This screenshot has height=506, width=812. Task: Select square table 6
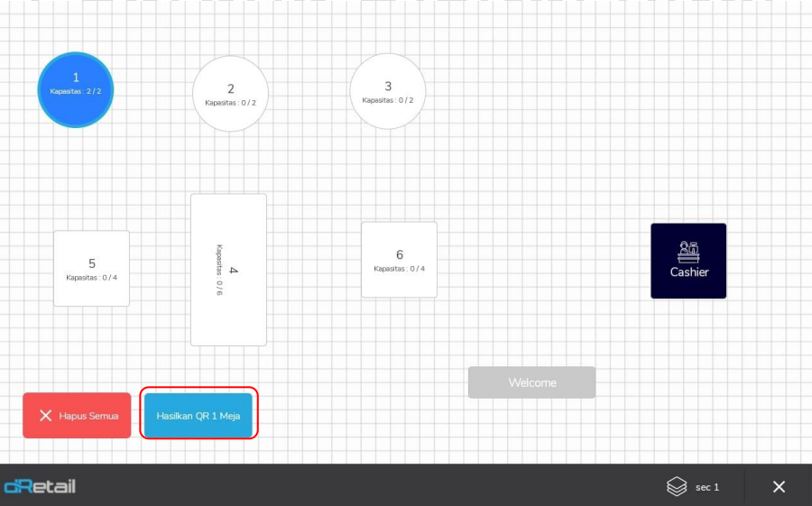400,260
